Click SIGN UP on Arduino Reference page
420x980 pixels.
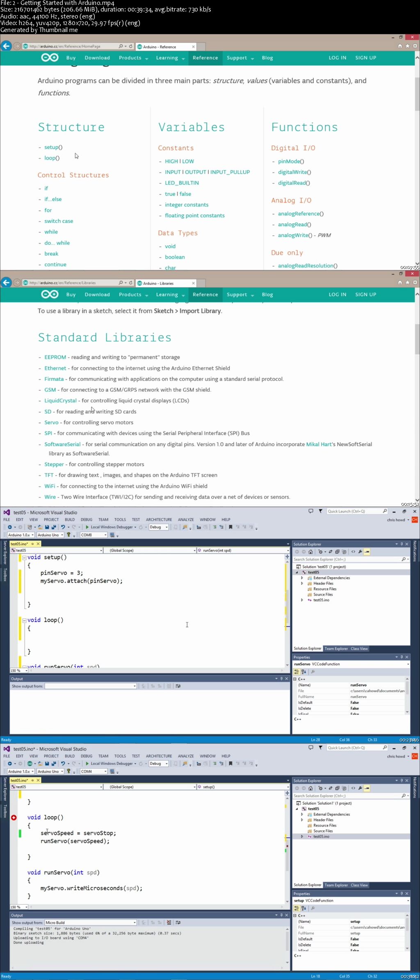click(365, 58)
